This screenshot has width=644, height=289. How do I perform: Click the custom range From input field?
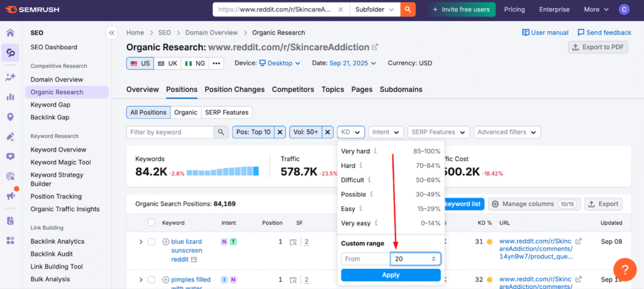tap(365, 259)
